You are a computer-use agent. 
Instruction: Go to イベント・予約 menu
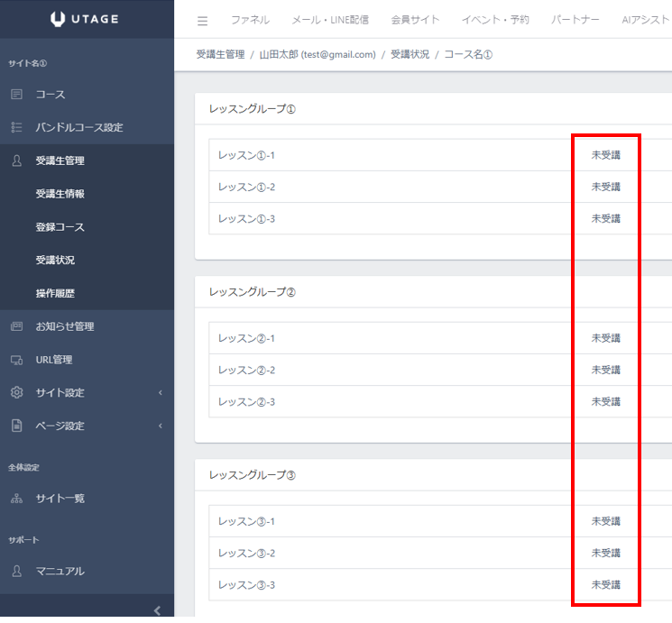(x=495, y=20)
